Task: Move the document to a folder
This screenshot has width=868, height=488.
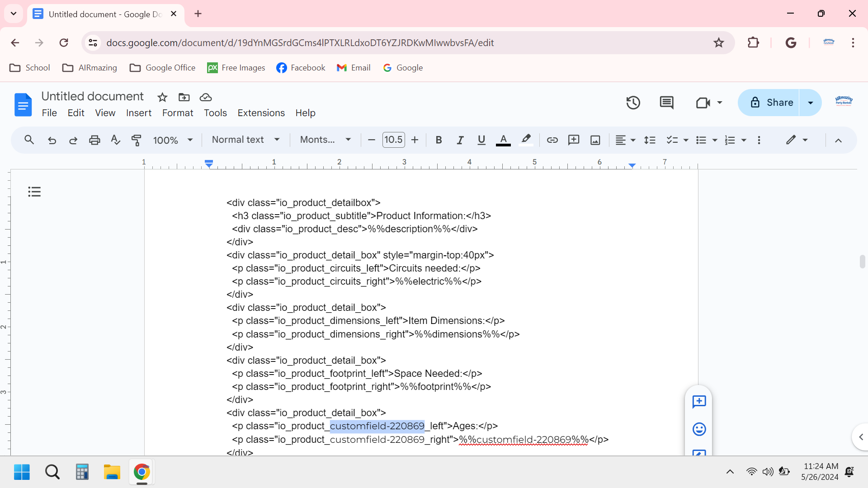Action: pyautogui.click(x=184, y=97)
